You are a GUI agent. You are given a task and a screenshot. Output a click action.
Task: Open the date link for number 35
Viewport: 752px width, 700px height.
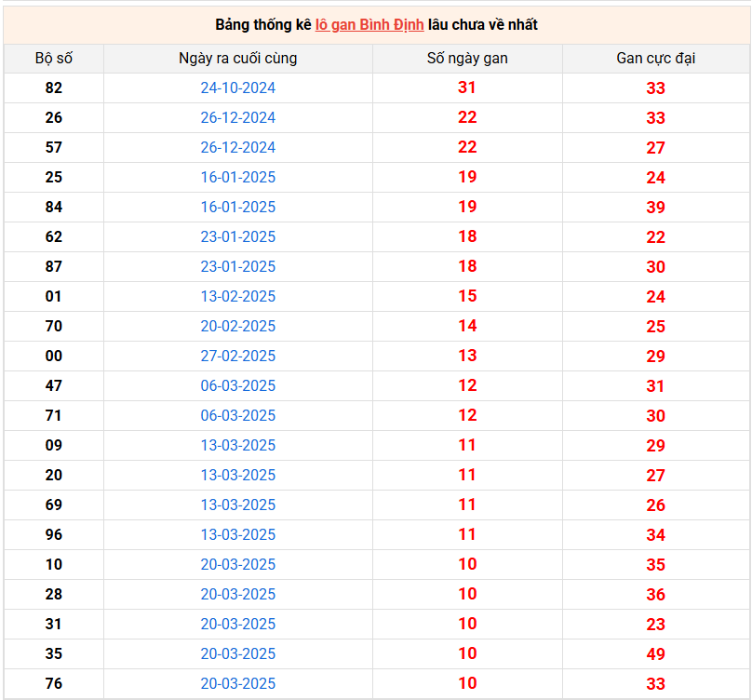click(238, 653)
